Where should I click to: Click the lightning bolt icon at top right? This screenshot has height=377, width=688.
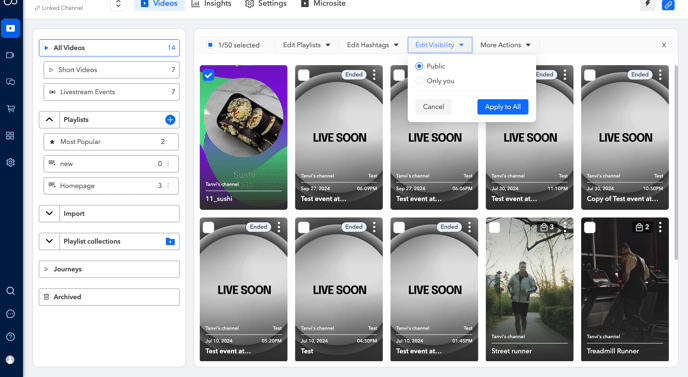(648, 4)
